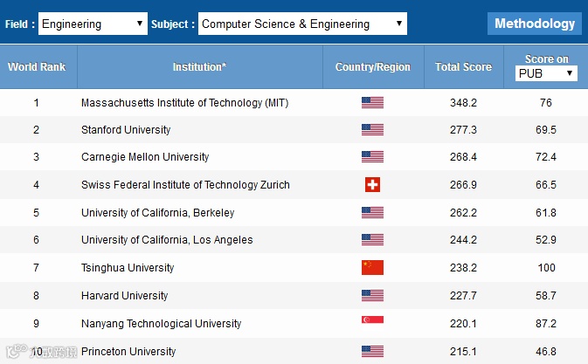Viewport: 588px width, 364px height.
Task: Click the US flag for Carnegie Mellon
Action: click(x=372, y=158)
